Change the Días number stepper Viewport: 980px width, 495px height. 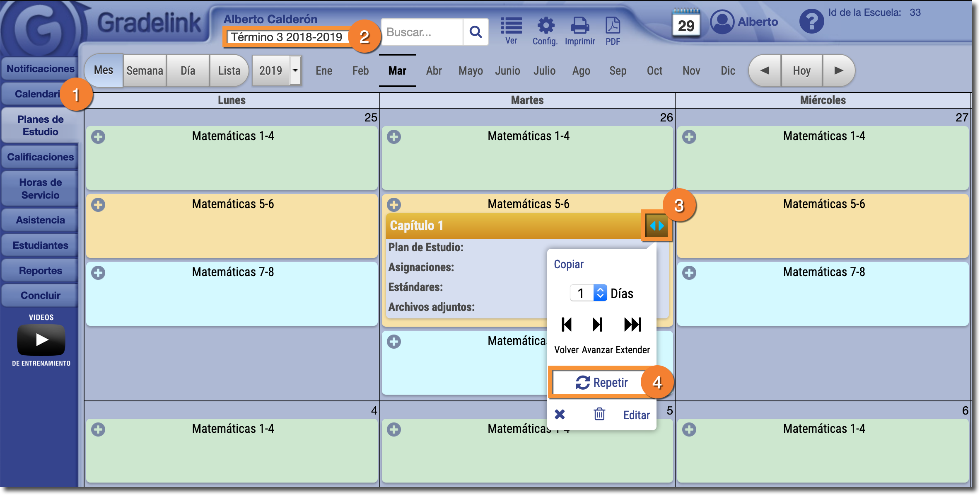pos(600,293)
